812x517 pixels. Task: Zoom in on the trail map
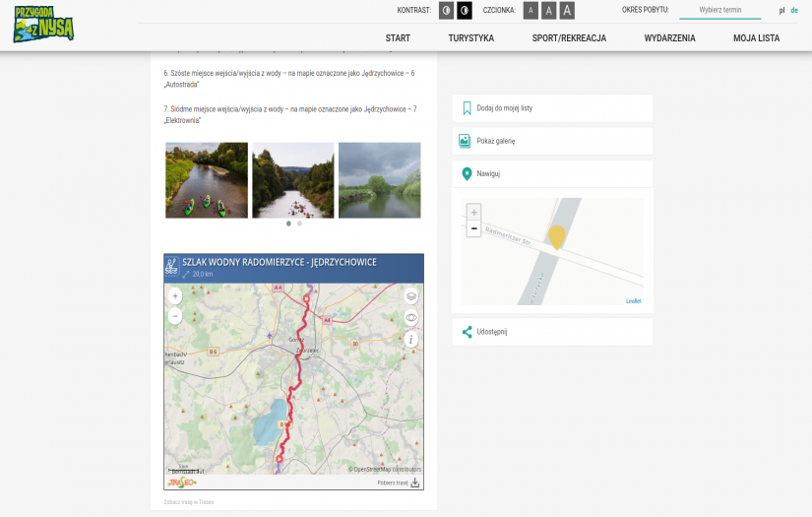point(175,295)
